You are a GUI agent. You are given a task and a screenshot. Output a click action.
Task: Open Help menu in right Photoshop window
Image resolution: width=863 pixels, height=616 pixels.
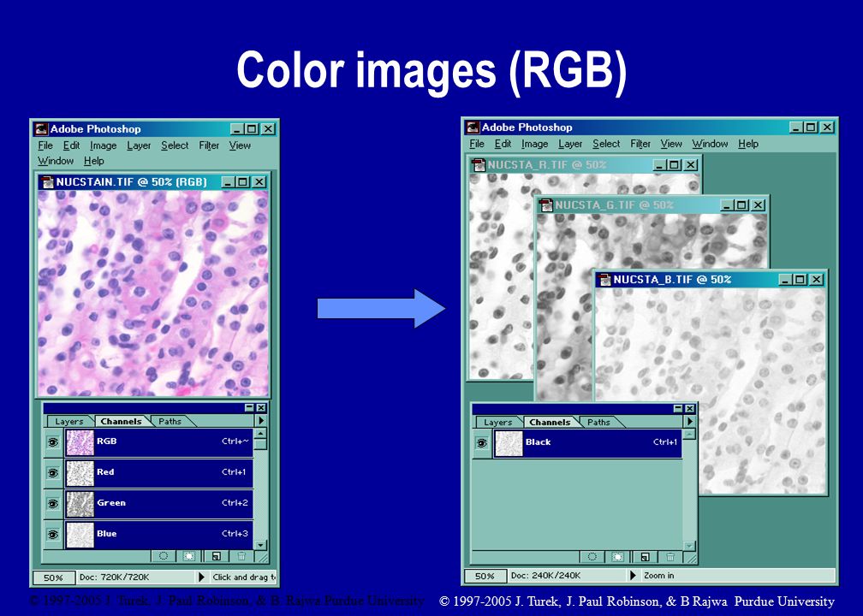tap(748, 144)
